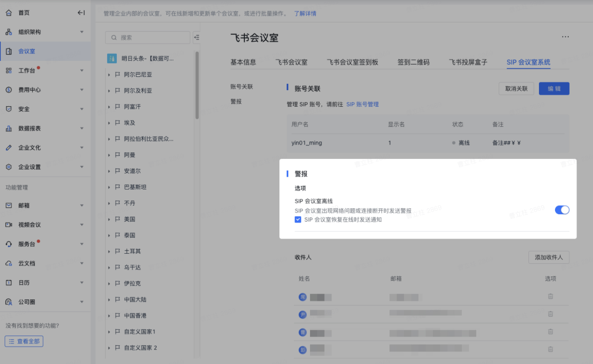Click the 取消关联 button
This screenshot has height=364, width=593.
[x=516, y=89]
